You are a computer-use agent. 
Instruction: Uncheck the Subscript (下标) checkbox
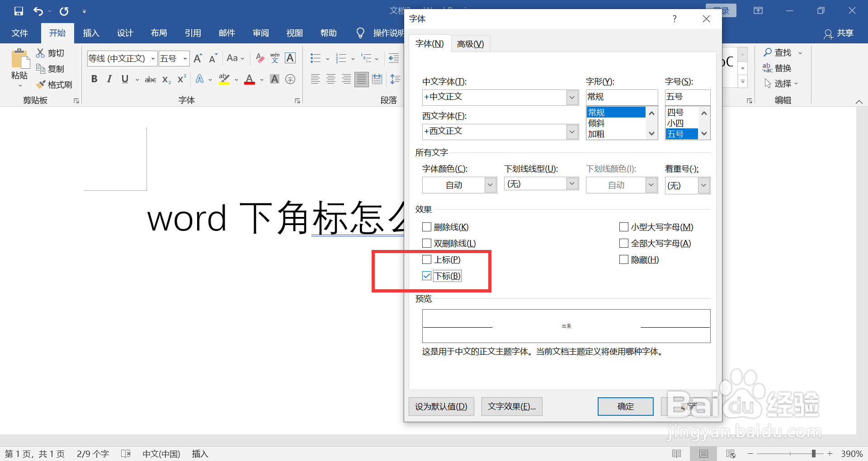427,276
